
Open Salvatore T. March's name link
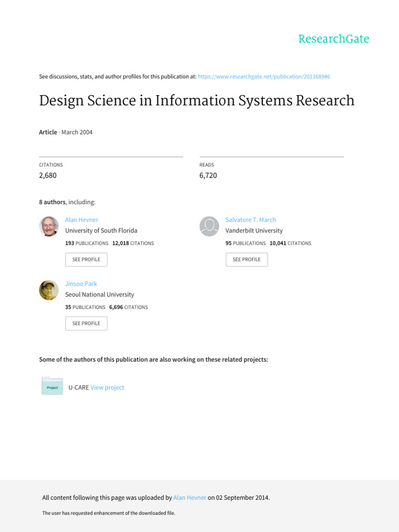tap(250, 220)
